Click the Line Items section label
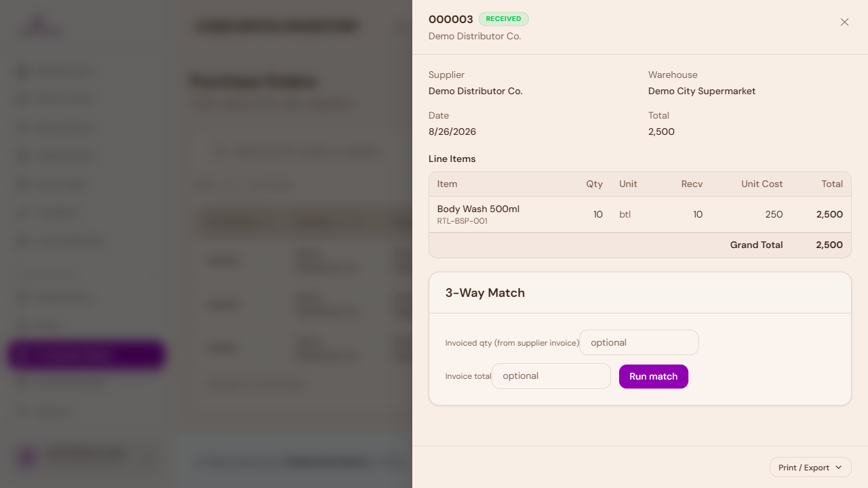Viewport: 868px width, 488px height. [452, 159]
